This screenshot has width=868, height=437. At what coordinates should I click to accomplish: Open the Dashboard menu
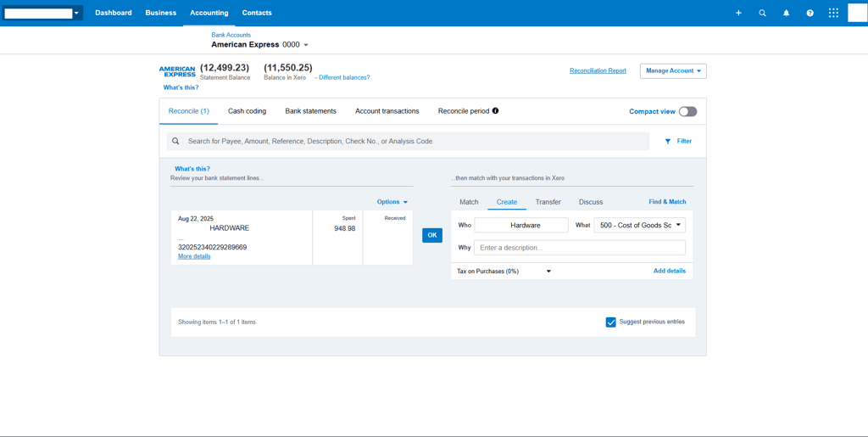114,13
